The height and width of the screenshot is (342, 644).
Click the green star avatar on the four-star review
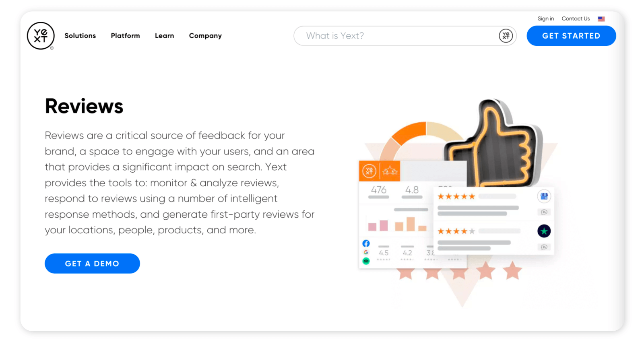pos(544,231)
